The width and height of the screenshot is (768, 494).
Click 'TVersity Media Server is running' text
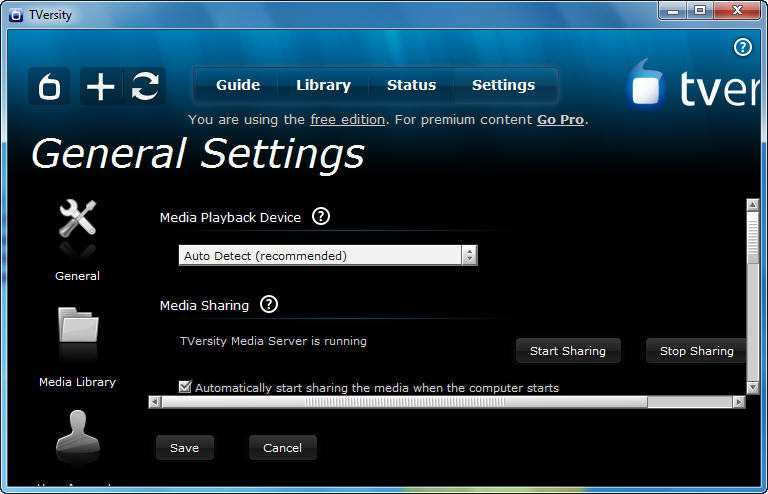click(x=273, y=341)
